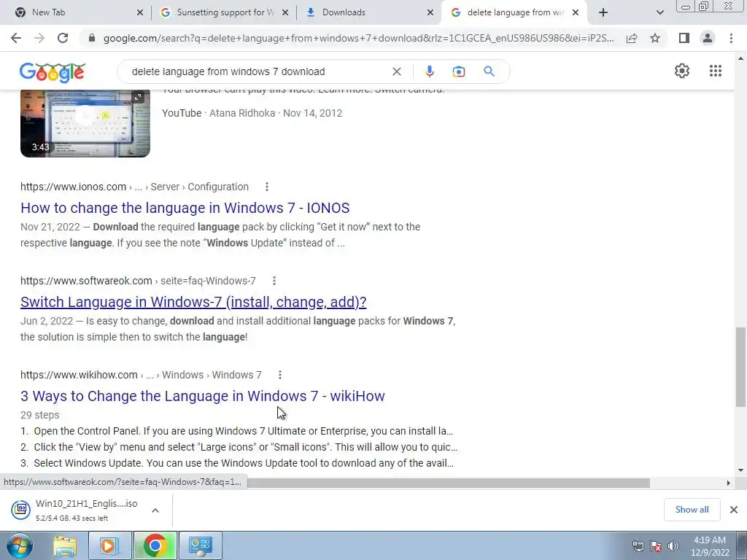The width and height of the screenshot is (747, 560).
Task: Click Show all downloads button
Action: click(x=692, y=510)
